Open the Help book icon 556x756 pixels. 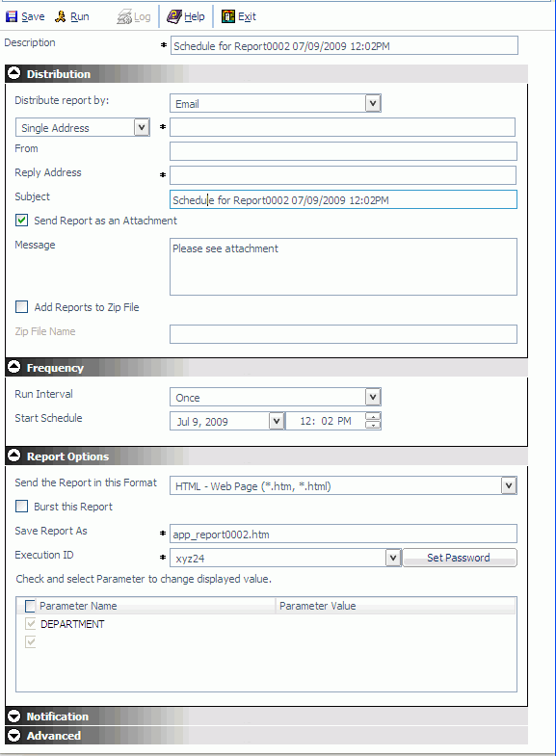(174, 17)
